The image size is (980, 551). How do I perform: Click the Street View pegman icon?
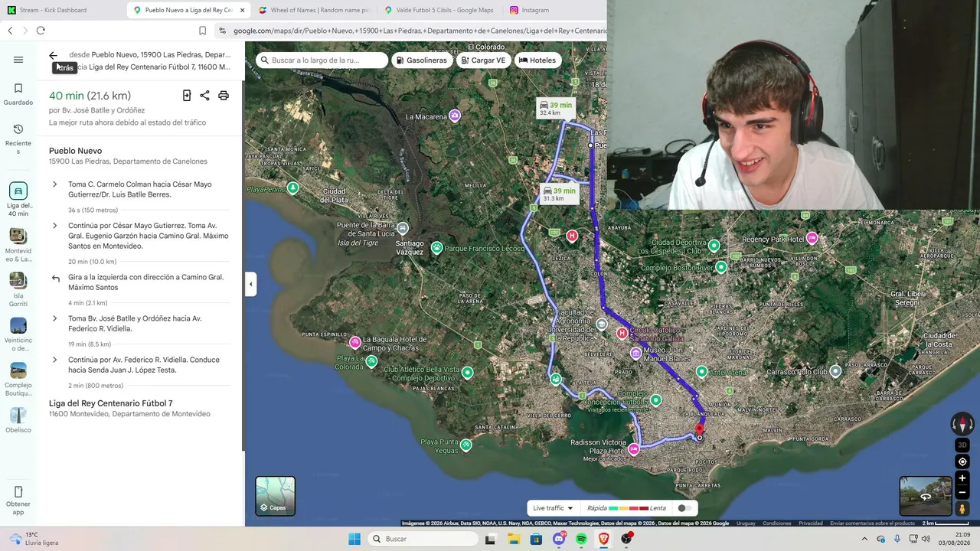[x=962, y=510]
